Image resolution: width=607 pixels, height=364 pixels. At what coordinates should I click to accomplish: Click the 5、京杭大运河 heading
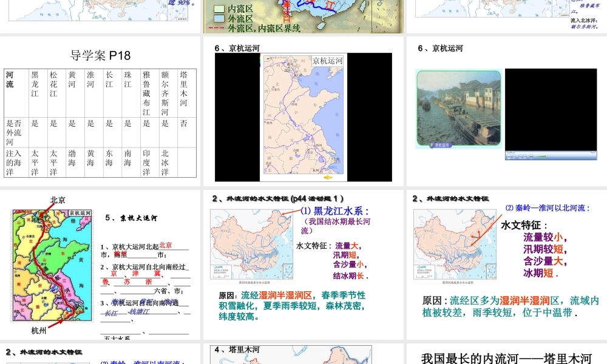(131, 218)
